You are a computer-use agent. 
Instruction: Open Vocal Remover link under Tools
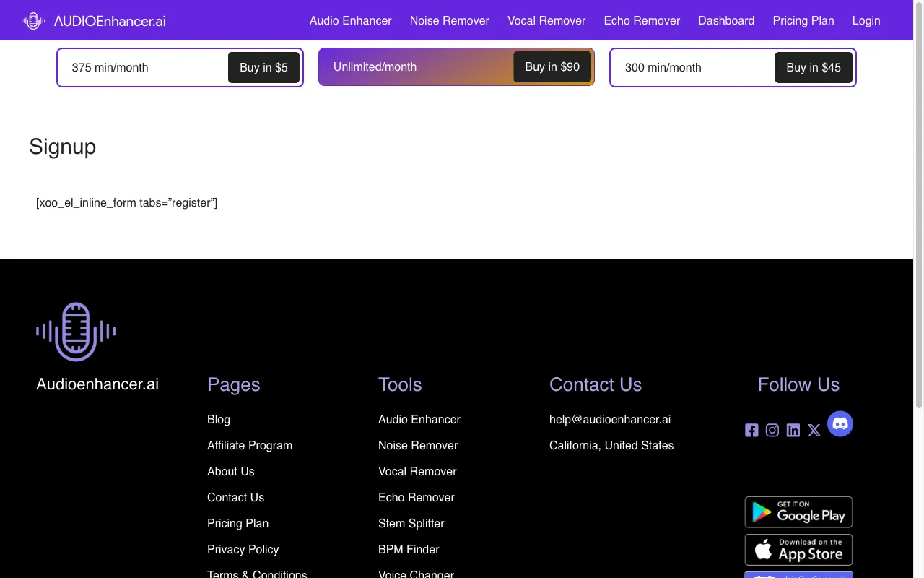(417, 471)
